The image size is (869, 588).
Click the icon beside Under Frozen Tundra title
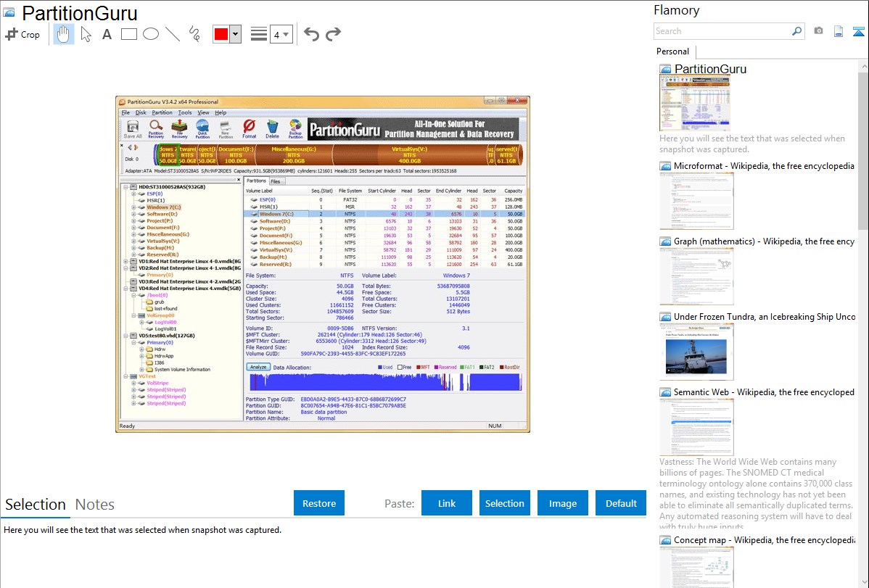tap(665, 317)
